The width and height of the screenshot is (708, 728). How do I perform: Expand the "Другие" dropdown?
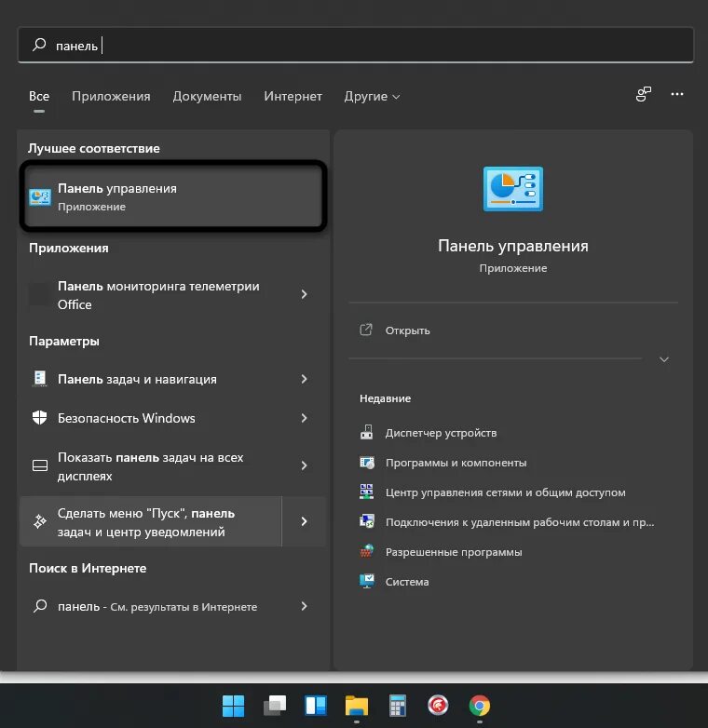click(372, 97)
